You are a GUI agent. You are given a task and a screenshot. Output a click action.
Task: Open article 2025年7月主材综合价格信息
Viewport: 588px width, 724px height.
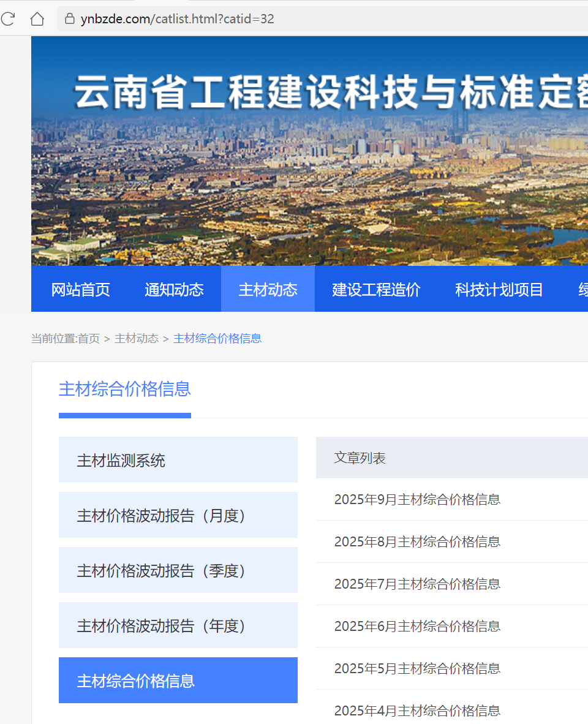pyautogui.click(x=417, y=584)
